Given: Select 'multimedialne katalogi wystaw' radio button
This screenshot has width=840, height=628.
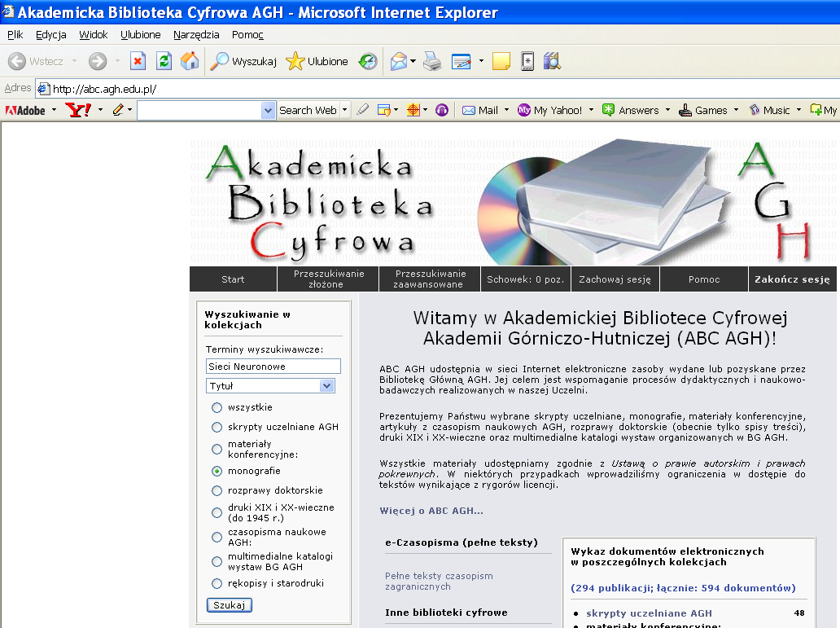Looking at the screenshot, I should click(x=217, y=561).
